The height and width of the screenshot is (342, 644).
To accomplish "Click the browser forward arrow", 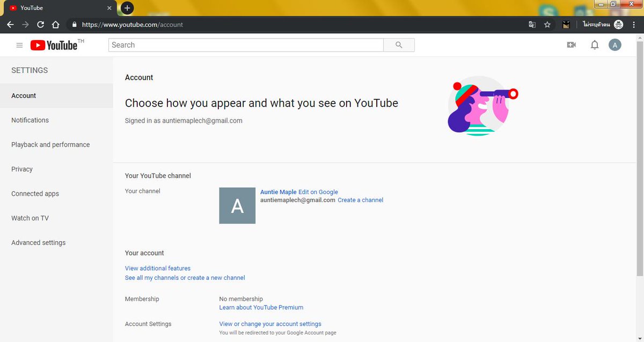I will [x=25, y=25].
